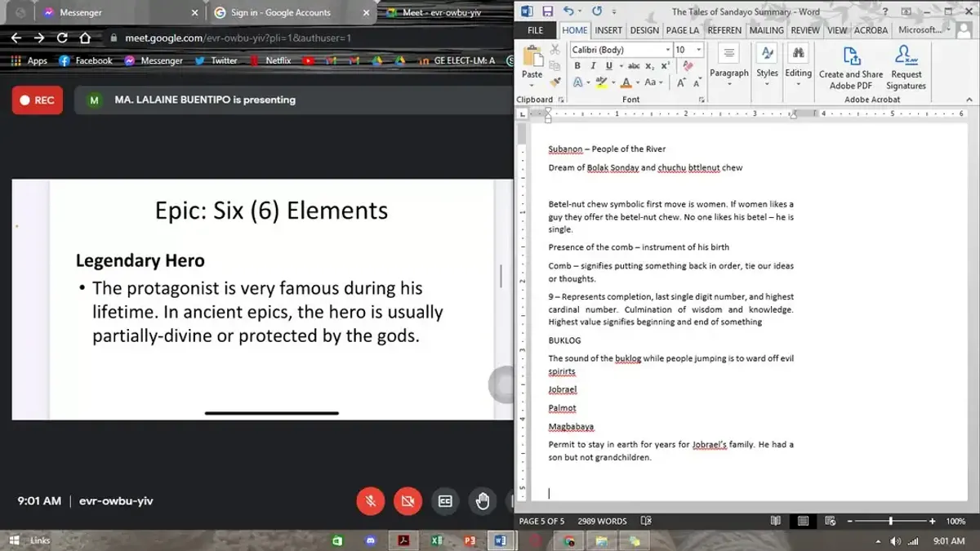This screenshot has width=980, height=551.
Task: Cut the selection with the scissors icon
Action: point(555,50)
